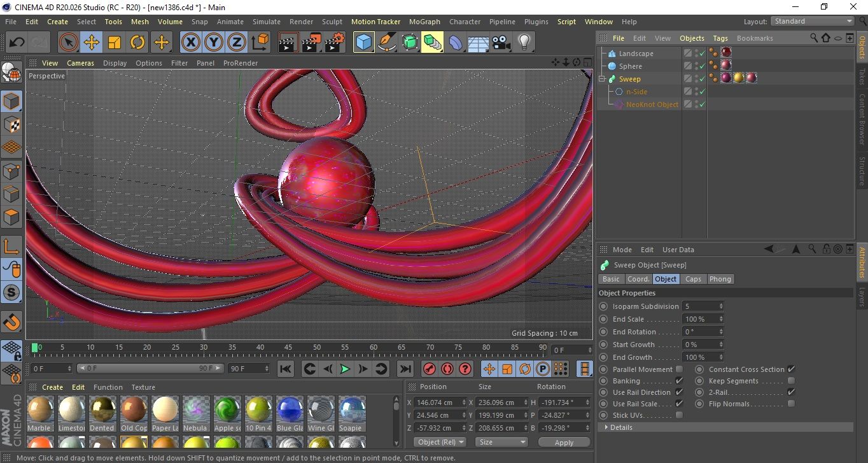Toggle Use Rail Scale checkbox
868x463 pixels.
coord(679,404)
